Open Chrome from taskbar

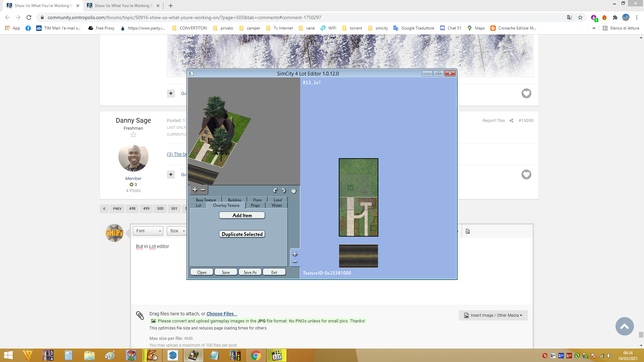pyautogui.click(x=256, y=355)
